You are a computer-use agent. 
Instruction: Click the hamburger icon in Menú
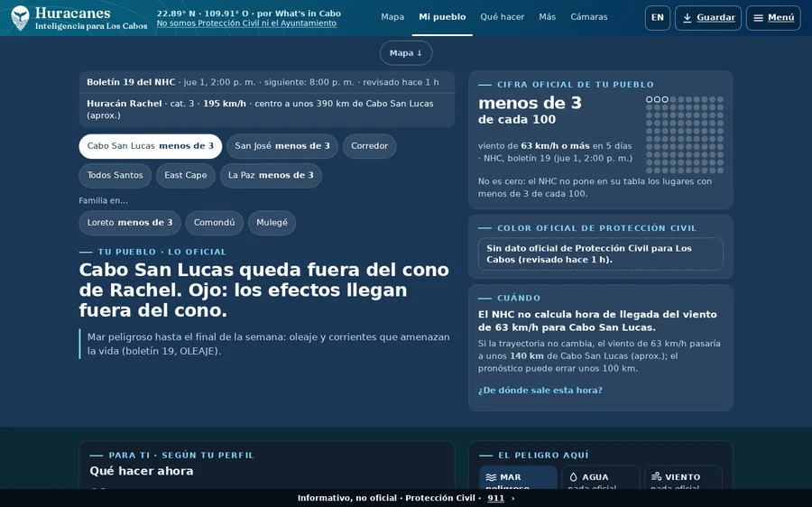(758, 18)
